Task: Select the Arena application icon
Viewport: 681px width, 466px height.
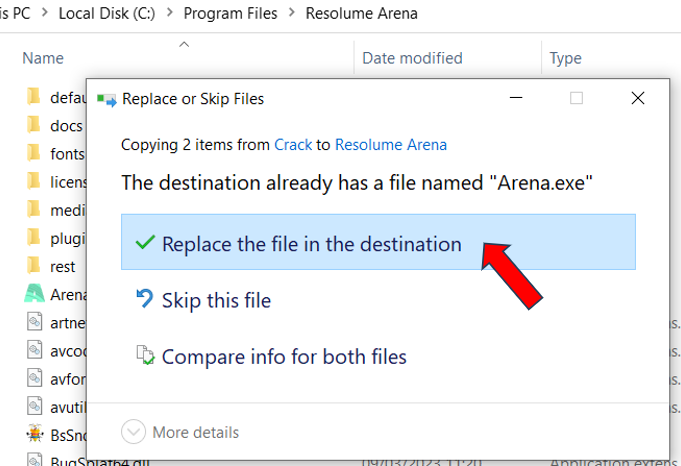Action: click(34, 294)
